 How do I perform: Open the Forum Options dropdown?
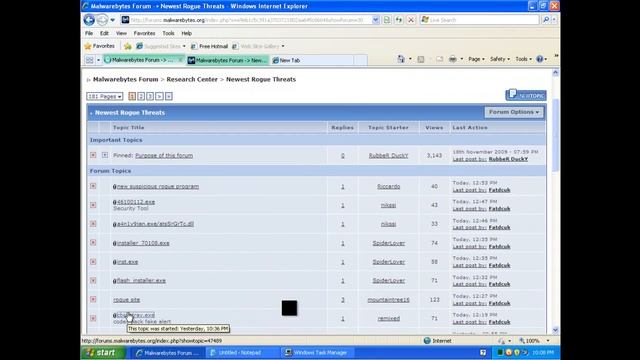[x=514, y=112]
